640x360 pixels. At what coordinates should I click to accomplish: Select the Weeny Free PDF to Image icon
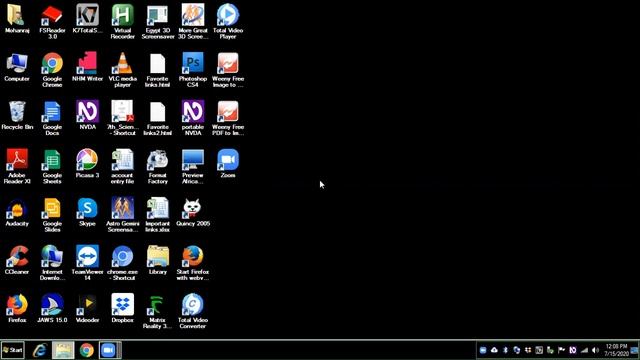point(228,118)
